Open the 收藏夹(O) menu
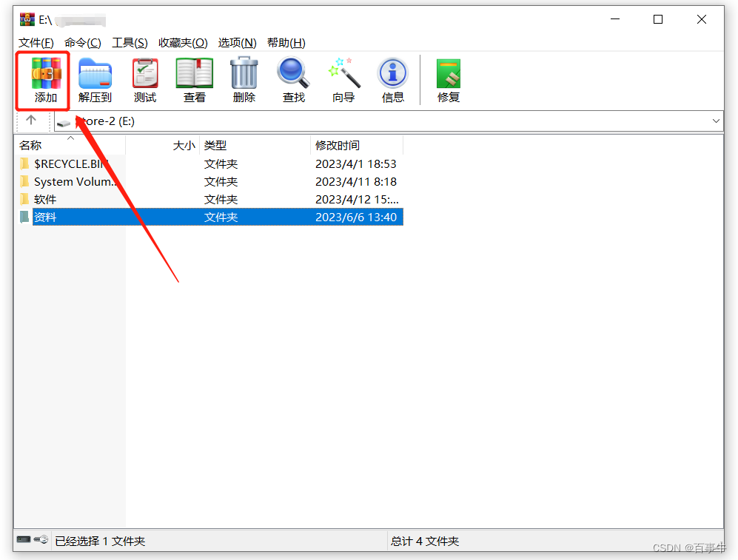The height and width of the screenshot is (560, 738). point(183,43)
